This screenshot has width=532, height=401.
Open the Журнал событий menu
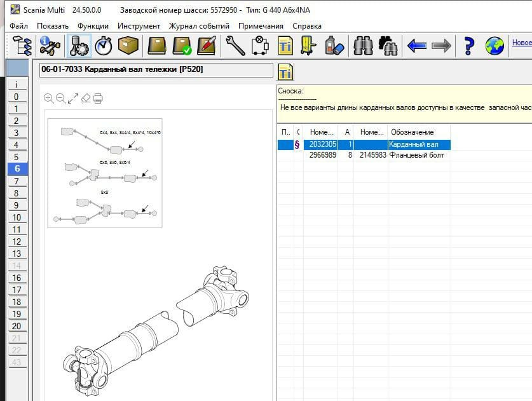point(199,26)
